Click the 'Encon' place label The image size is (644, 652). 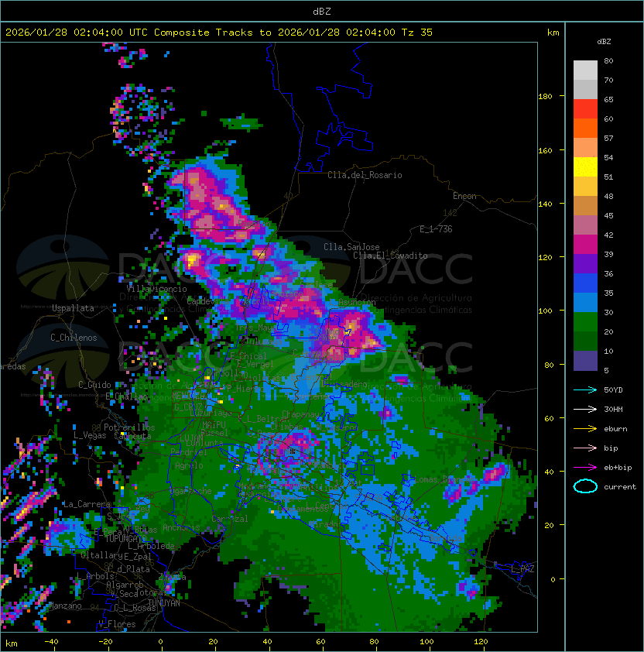click(x=464, y=196)
